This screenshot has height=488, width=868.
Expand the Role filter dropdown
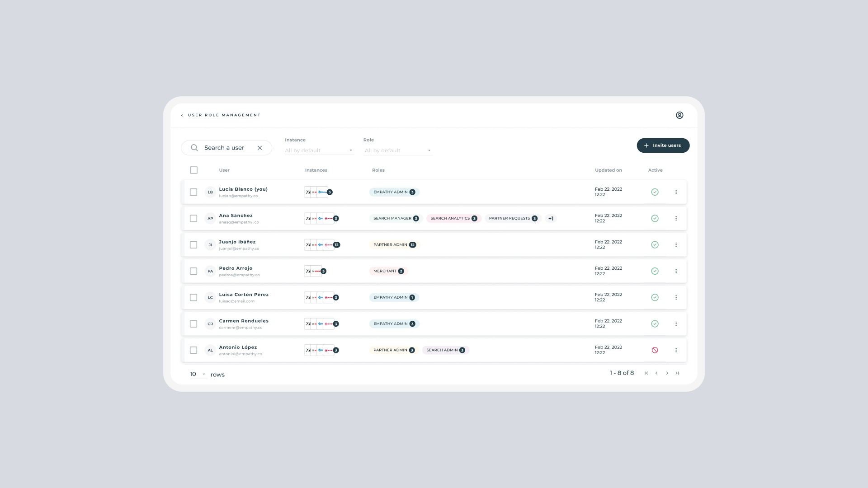(x=397, y=150)
